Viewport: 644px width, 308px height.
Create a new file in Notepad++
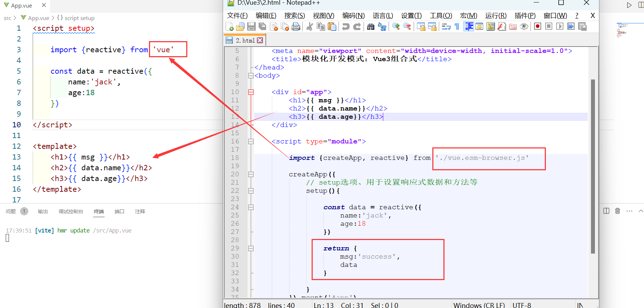click(229, 26)
